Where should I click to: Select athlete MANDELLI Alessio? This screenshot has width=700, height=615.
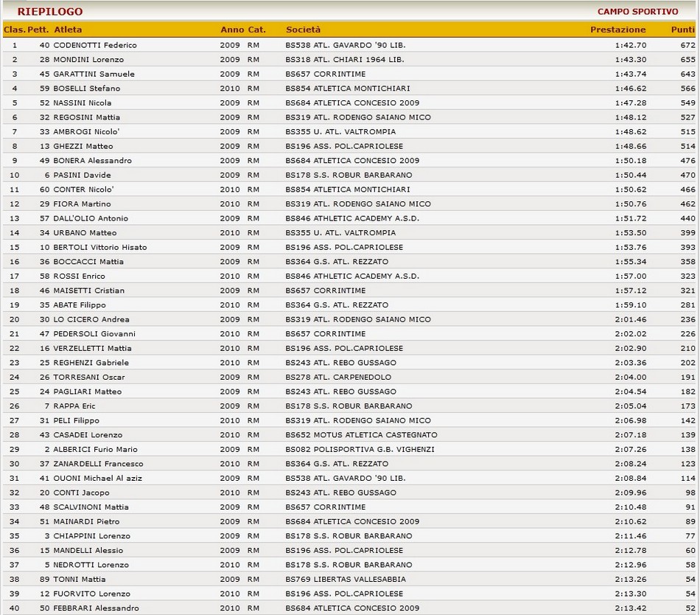click(88, 550)
